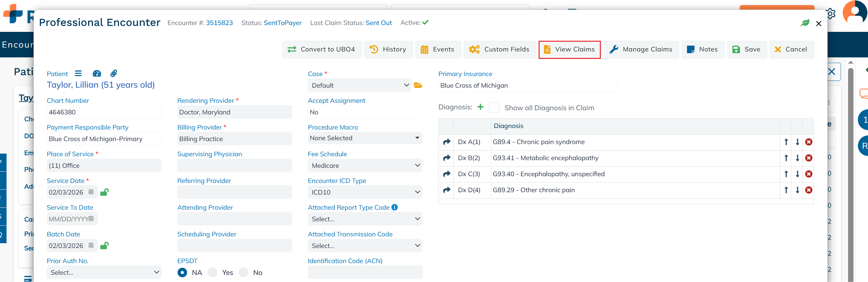The width and height of the screenshot is (868, 282).
Task: Open the Procedure Macro dropdown
Action: click(365, 138)
